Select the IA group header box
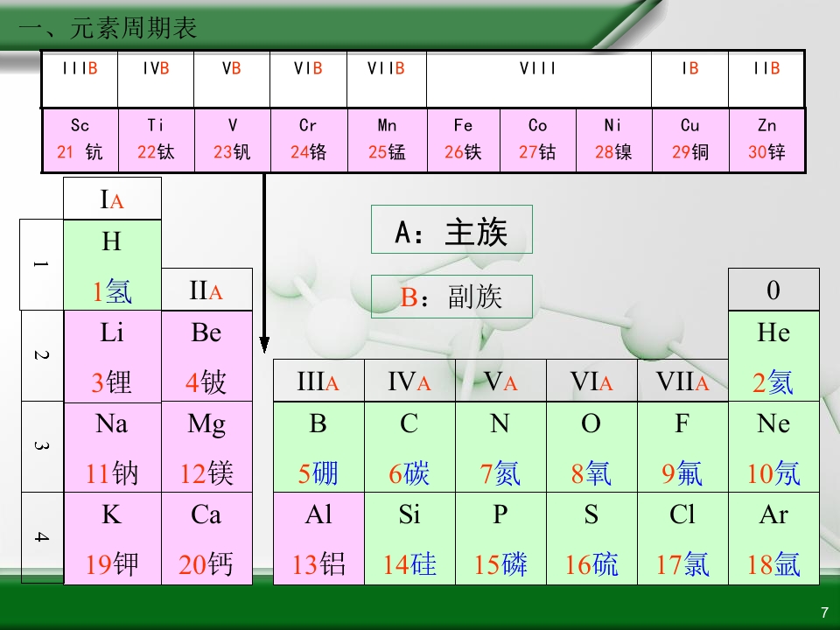The height and width of the screenshot is (630, 840). point(112,199)
